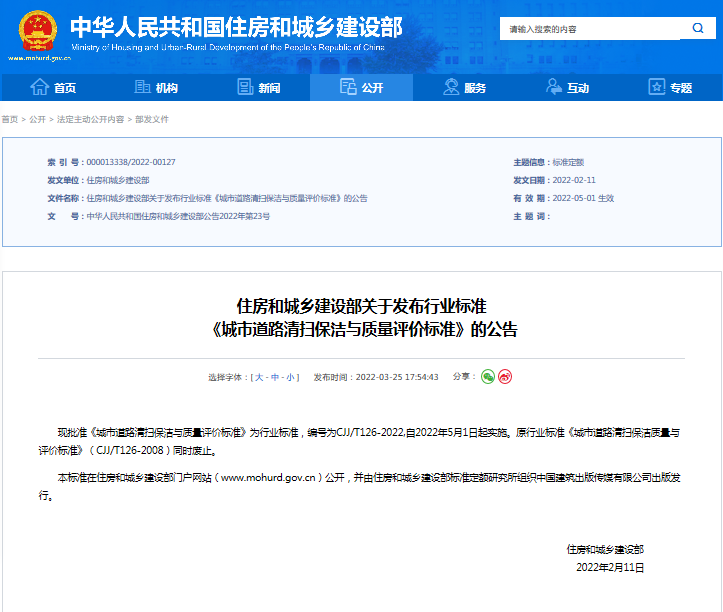This screenshot has height=612, width=723.
Task: Select the 公开 tab in navigation
Action: click(361, 88)
